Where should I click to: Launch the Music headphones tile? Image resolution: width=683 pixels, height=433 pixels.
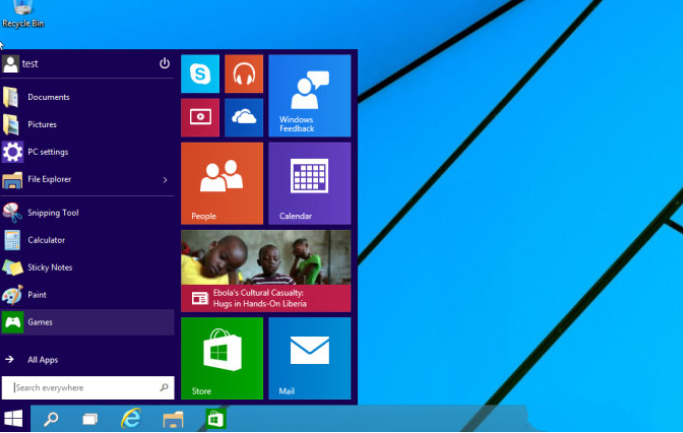coord(244,74)
